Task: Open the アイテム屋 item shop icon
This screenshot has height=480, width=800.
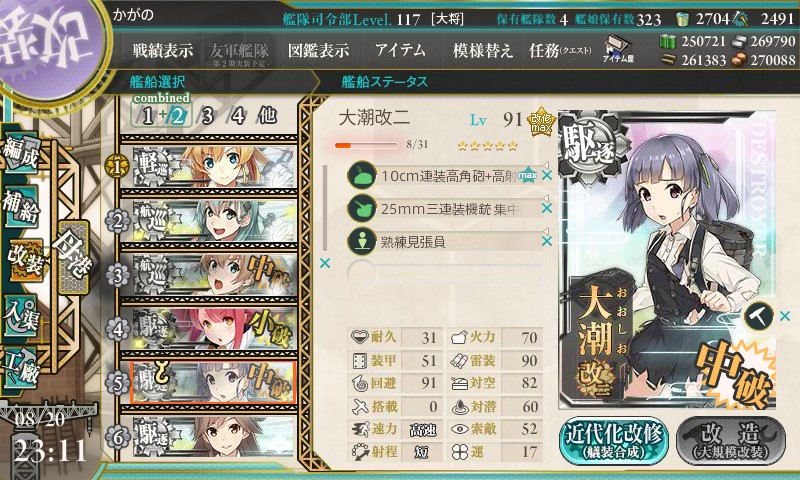Action: tap(618, 49)
